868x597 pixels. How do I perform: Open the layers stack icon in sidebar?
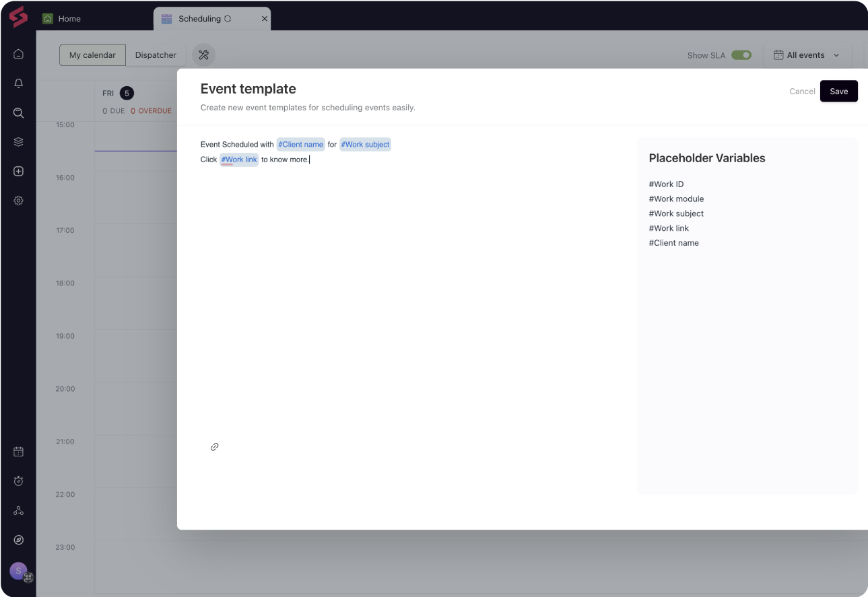point(18,141)
